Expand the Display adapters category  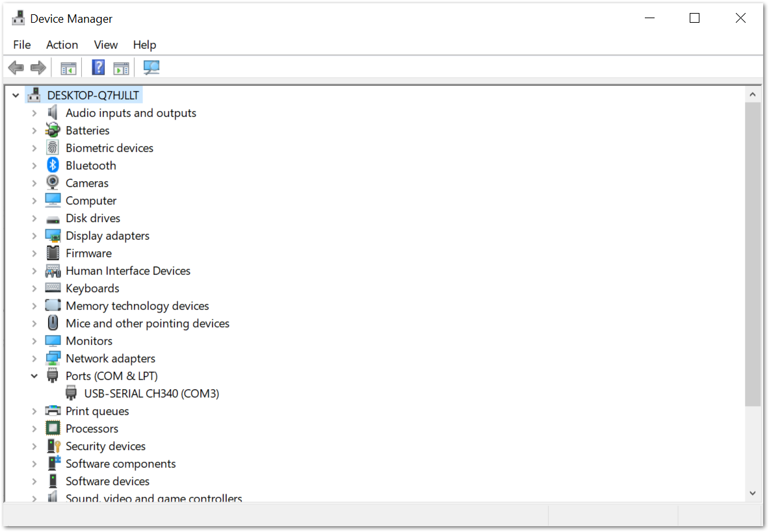point(34,236)
